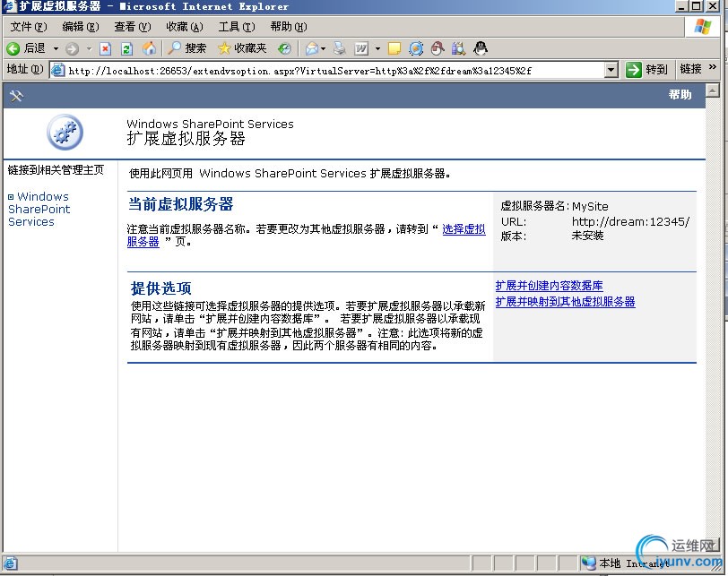Screen dimensions: 728x576
Task: Click the Windows flag logo throbber
Action: pyautogui.click(x=703, y=27)
